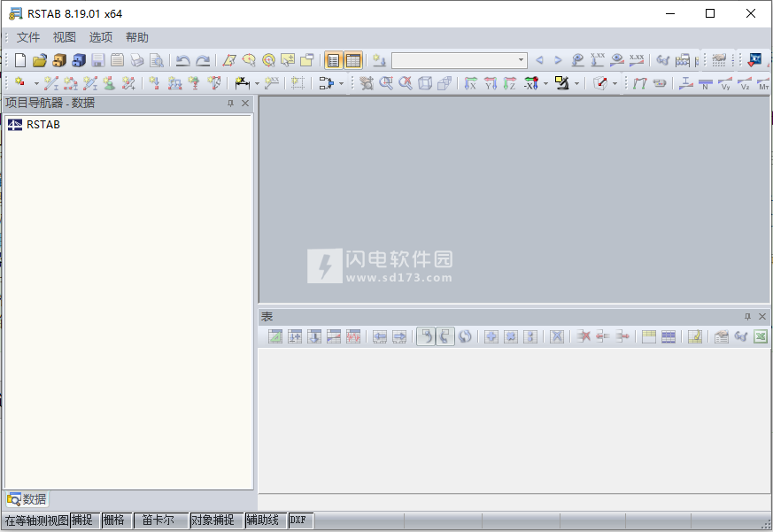Select via parallelogram selection icon
The height and width of the screenshot is (532, 773).
click(x=229, y=60)
